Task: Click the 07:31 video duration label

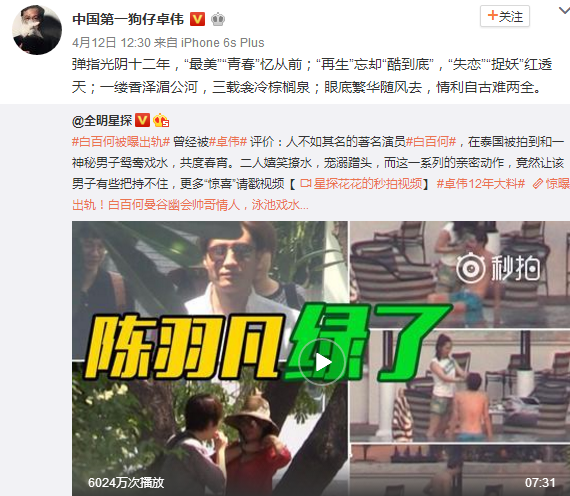Action: 540,483
